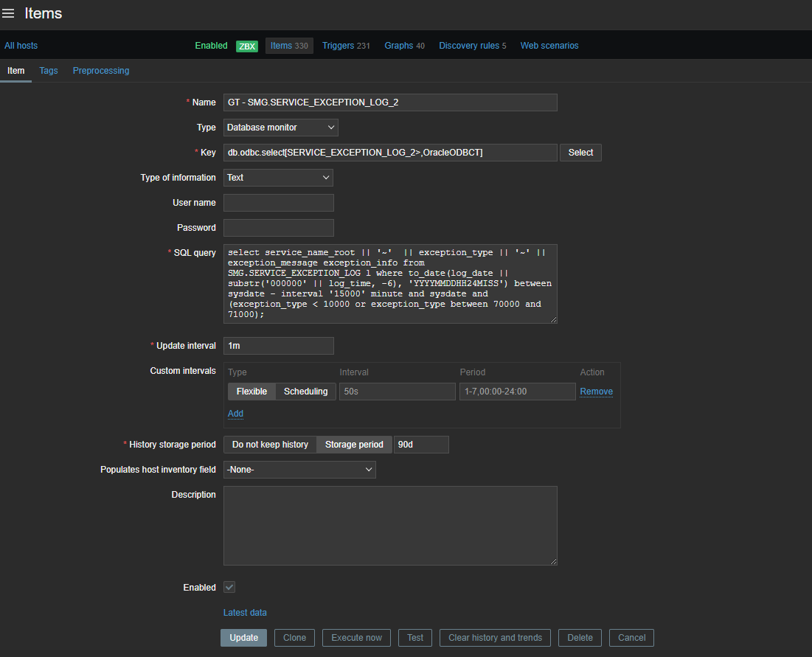812x657 pixels.
Task: Click the Update button
Action: (243, 638)
